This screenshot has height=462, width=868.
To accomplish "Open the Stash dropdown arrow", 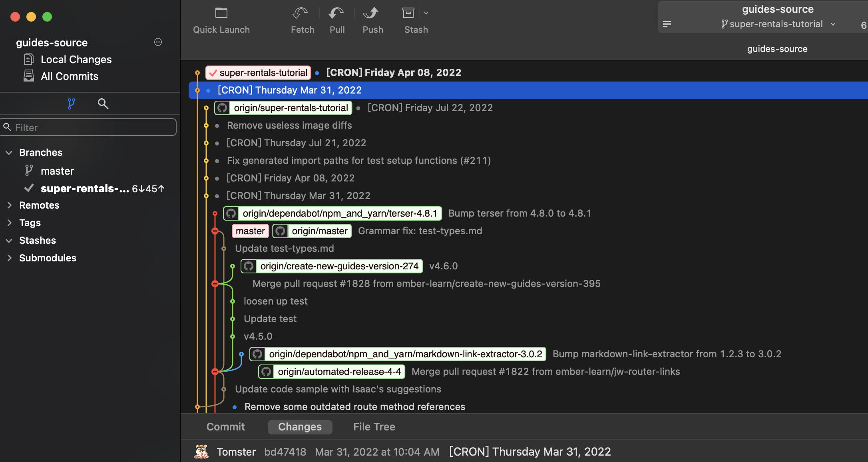I will coord(426,13).
